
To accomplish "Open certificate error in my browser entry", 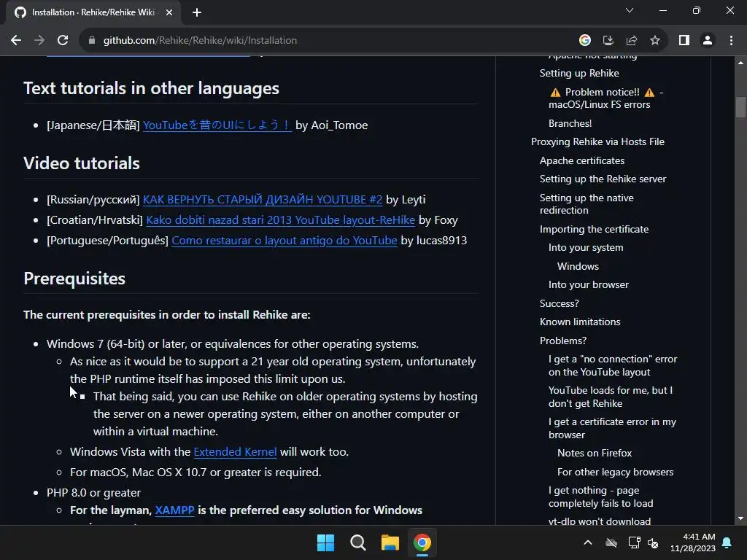I will coord(612,429).
